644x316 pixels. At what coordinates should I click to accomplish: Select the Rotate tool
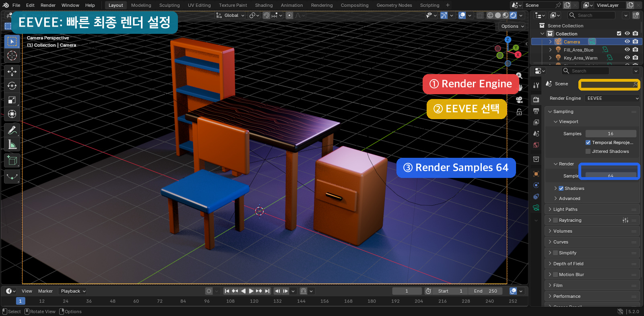12,86
